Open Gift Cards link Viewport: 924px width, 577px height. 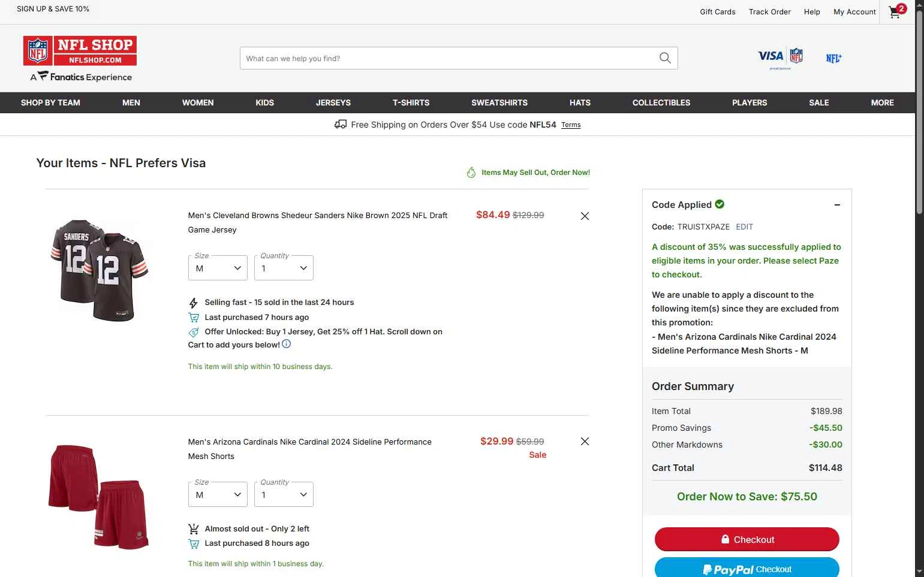coord(718,12)
